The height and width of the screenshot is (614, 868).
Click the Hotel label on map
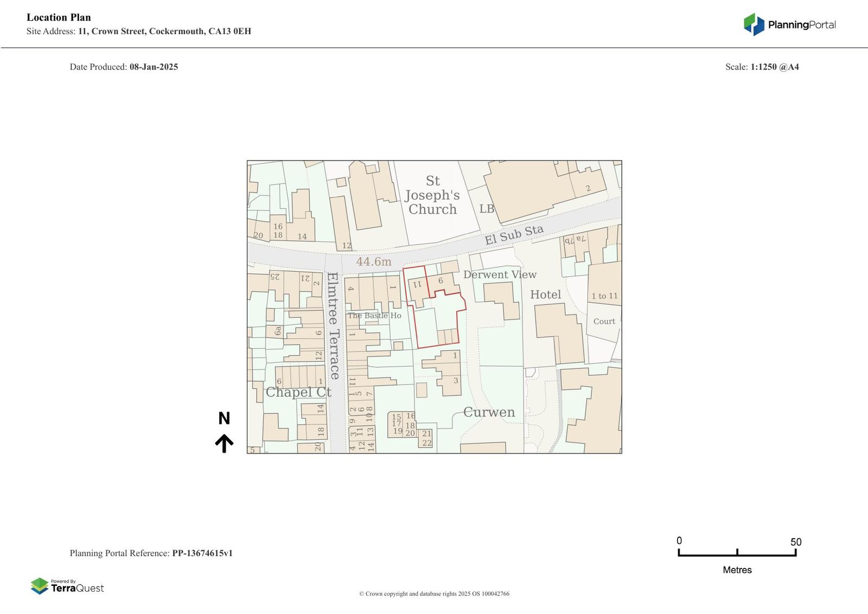(x=545, y=295)
